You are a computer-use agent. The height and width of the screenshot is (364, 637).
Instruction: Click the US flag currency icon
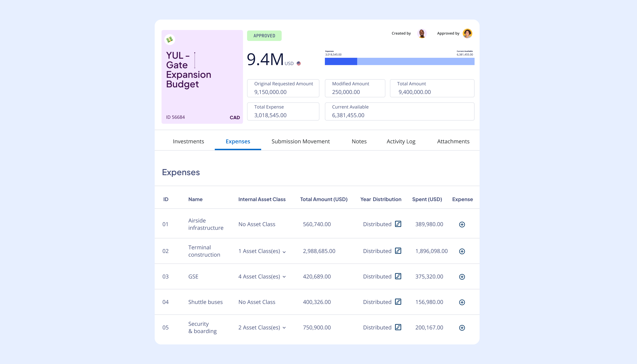point(298,63)
